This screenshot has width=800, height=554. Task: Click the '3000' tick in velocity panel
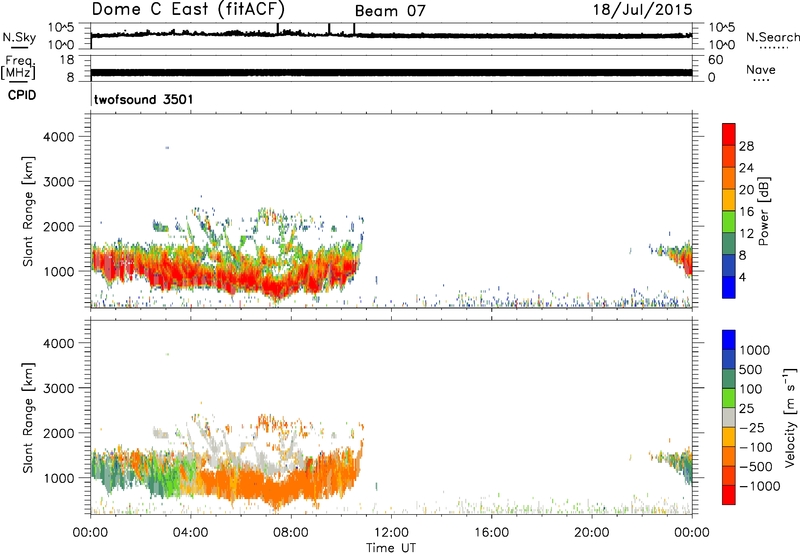click(58, 388)
